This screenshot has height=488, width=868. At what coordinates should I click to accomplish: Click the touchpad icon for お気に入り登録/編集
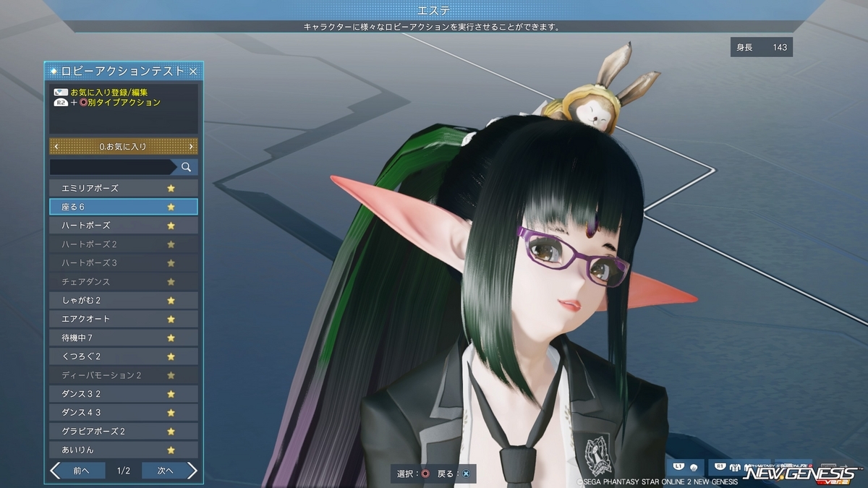(61, 93)
